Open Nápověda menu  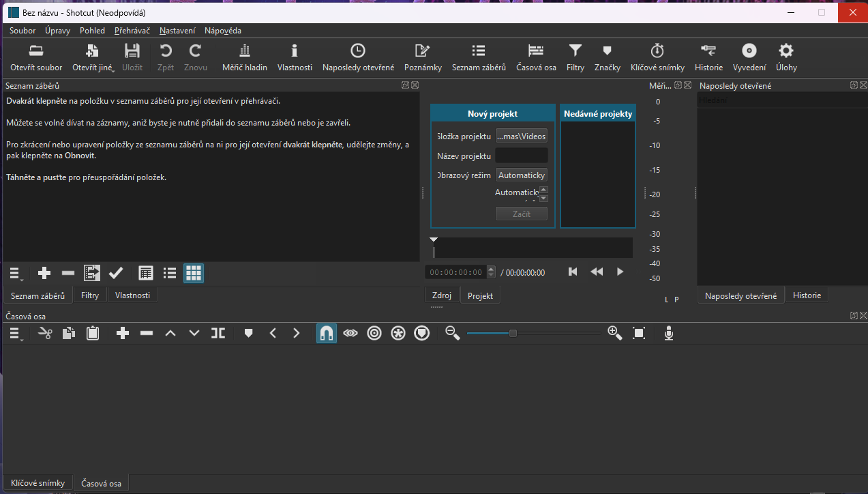pos(223,31)
